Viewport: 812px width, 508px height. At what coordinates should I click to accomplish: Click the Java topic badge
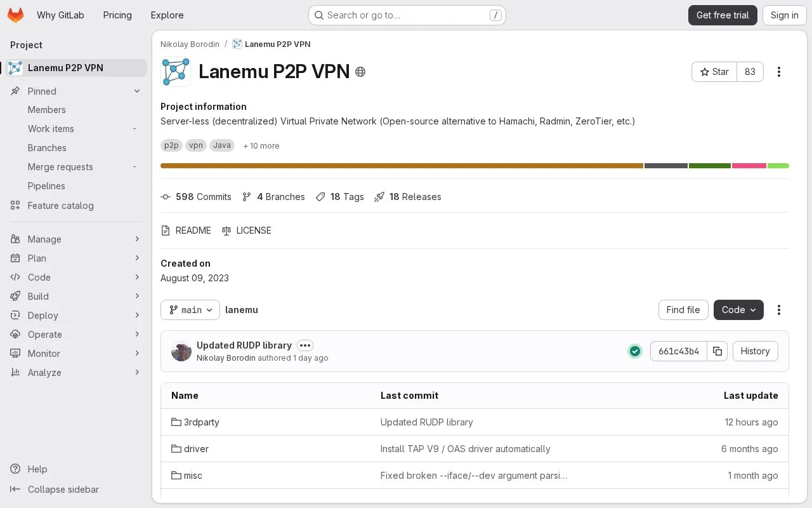pyautogui.click(x=222, y=145)
